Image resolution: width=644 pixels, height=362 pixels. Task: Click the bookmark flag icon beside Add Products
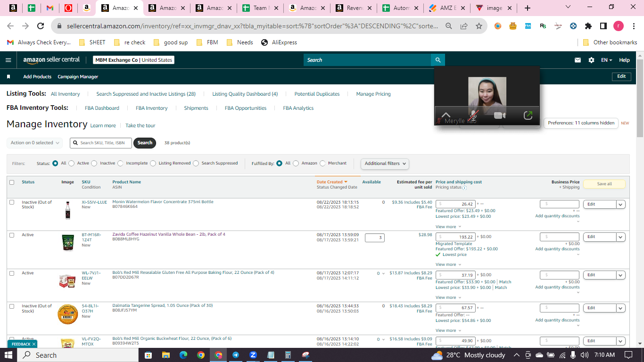[8, 76]
